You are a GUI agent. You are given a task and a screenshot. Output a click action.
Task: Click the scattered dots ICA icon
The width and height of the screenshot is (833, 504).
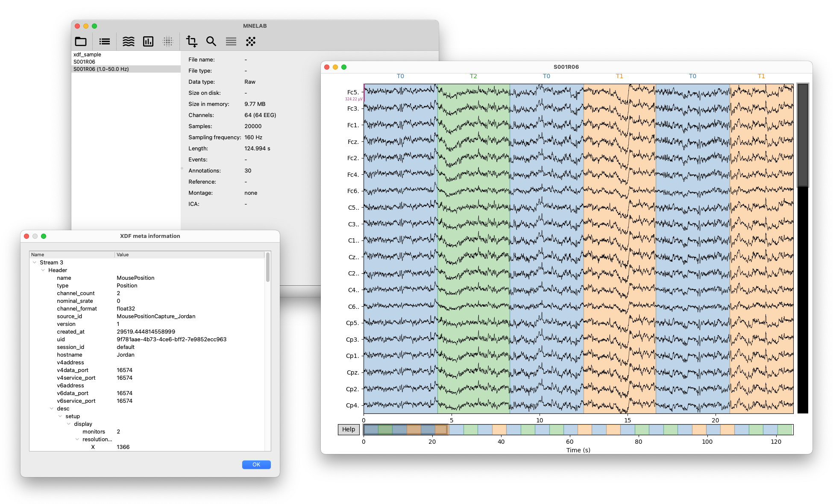coord(251,41)
